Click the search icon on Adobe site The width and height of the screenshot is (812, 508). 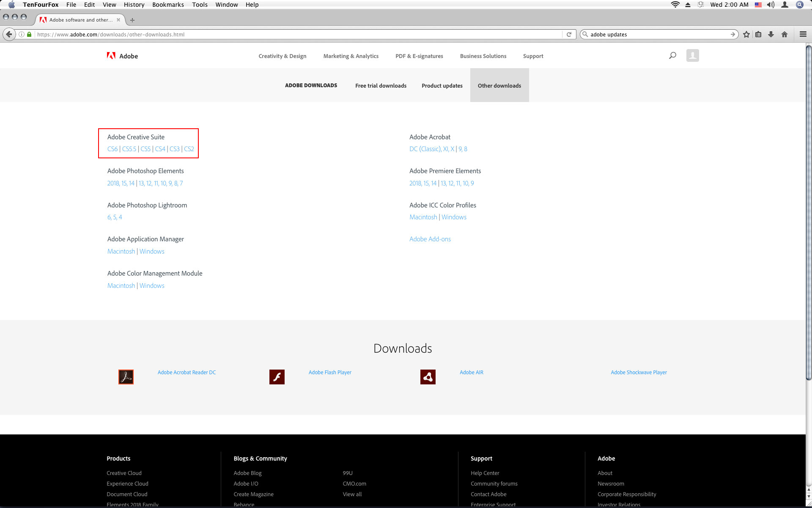click(672, 55)
